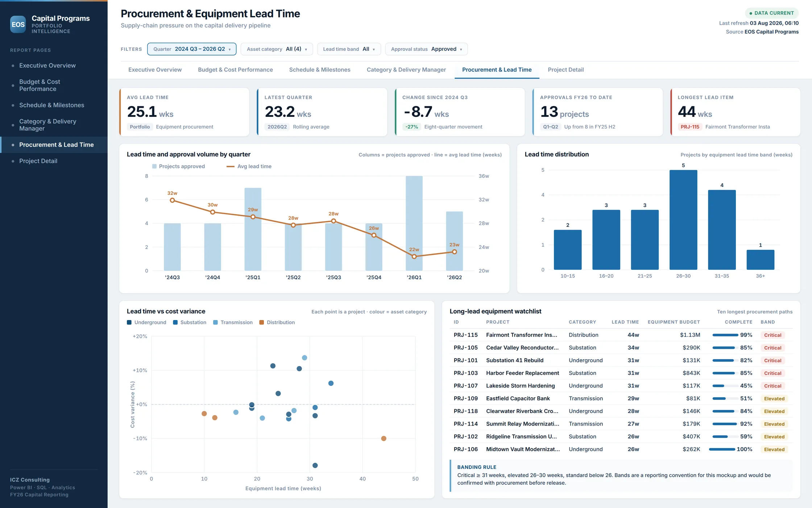Click the 10–15 distribution bar
812x508 pixels.
568,250
